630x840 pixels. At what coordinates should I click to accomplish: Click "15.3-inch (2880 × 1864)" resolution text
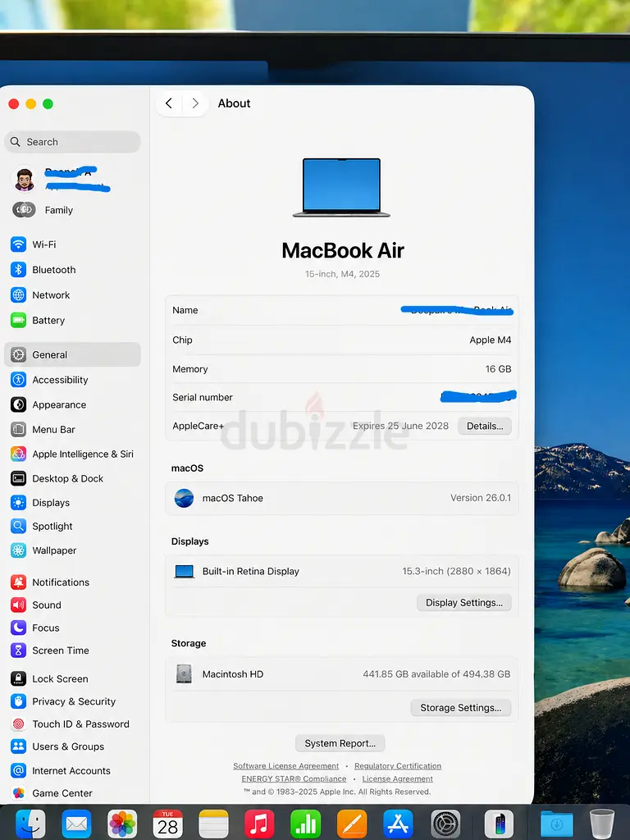[456, 571]
